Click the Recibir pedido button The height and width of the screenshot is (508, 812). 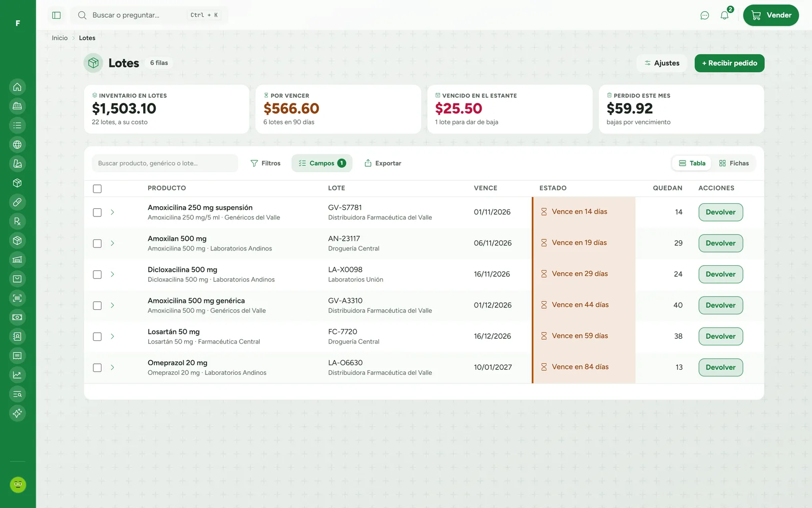(729, 63)
